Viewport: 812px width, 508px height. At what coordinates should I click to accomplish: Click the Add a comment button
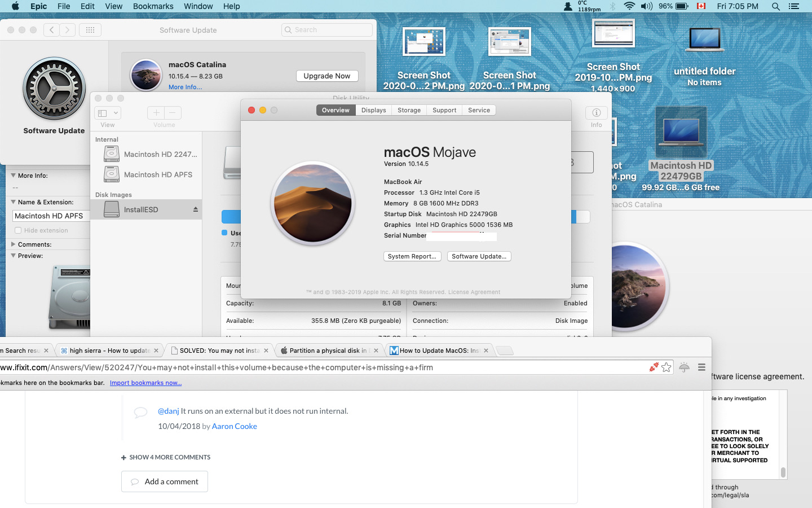click(x=165, y=481)
